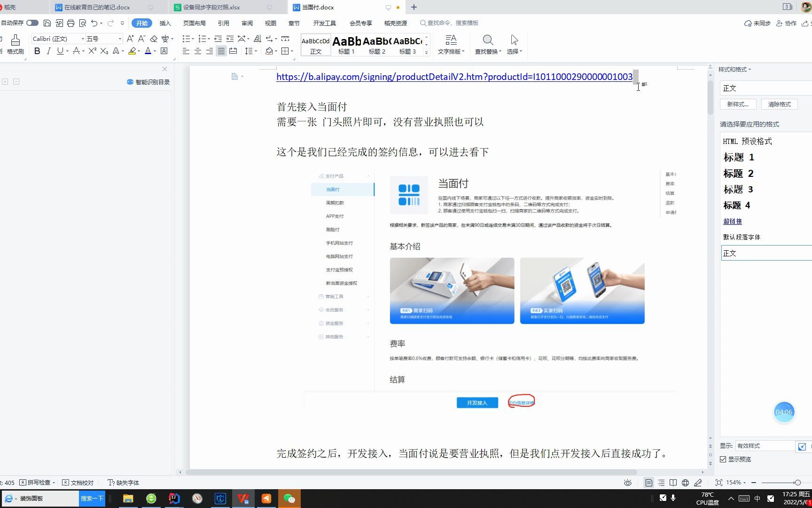Image resolution: width=812 pixels, height=508 pixels.
Task: Open WeChat from the taskbar
Action: coord(289,499)
